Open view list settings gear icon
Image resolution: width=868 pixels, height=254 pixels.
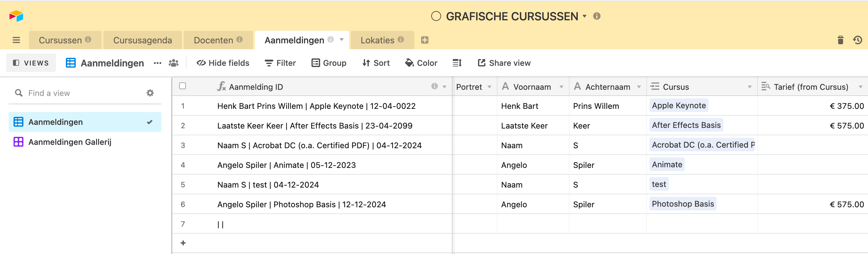(x=150, y=93)
